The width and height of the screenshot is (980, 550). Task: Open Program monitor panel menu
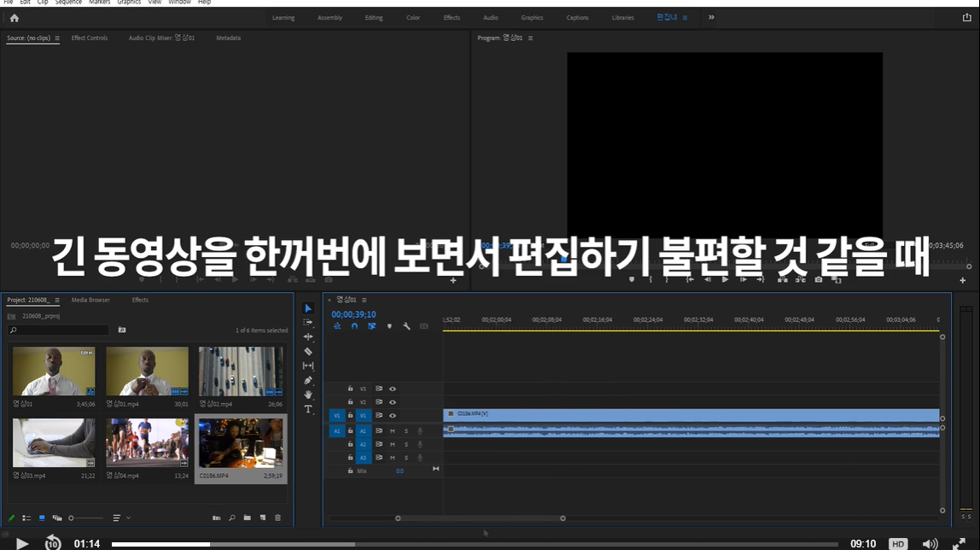tap(531, 38)
